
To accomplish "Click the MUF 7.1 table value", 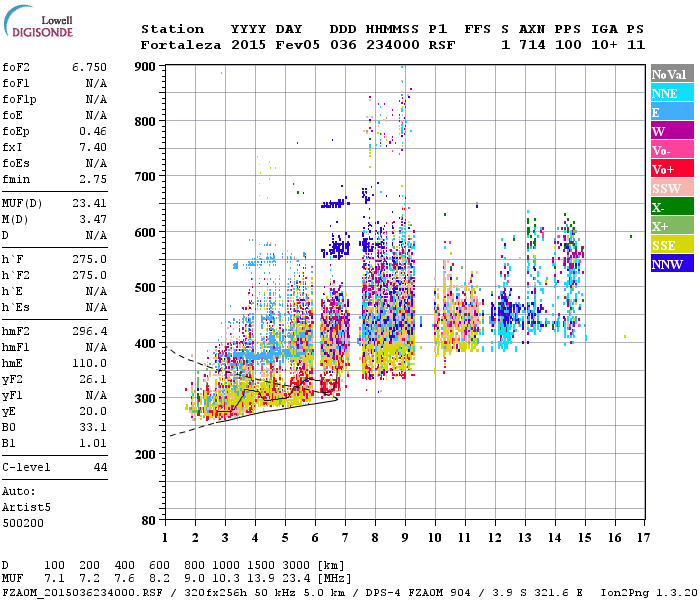I will 54,578.
